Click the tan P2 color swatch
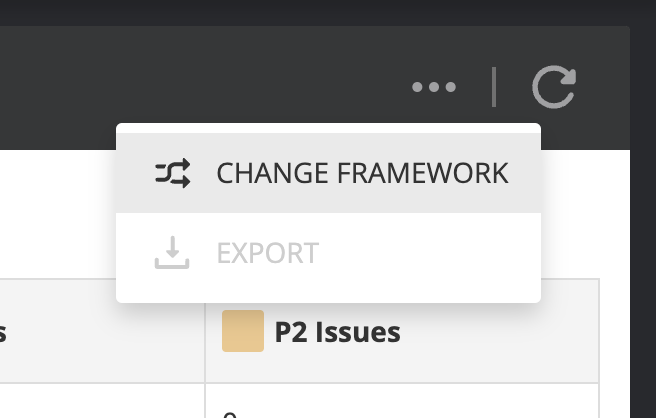 243,331
